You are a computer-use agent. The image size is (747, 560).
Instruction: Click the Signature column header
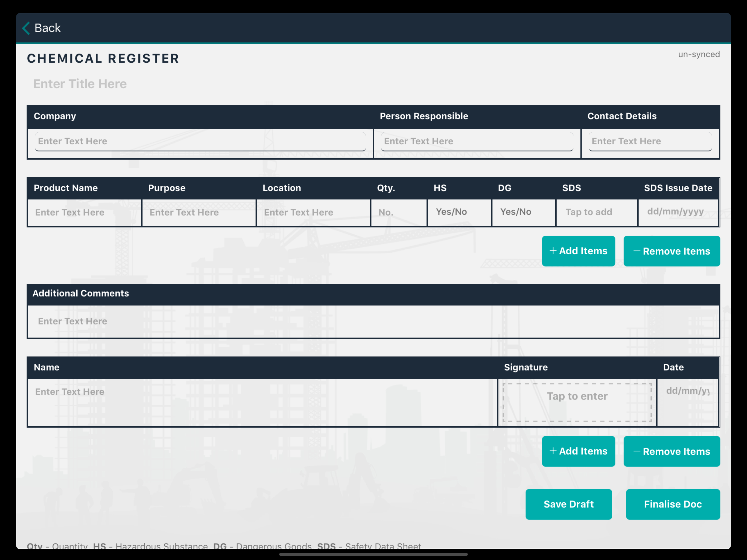pos(526,367)
